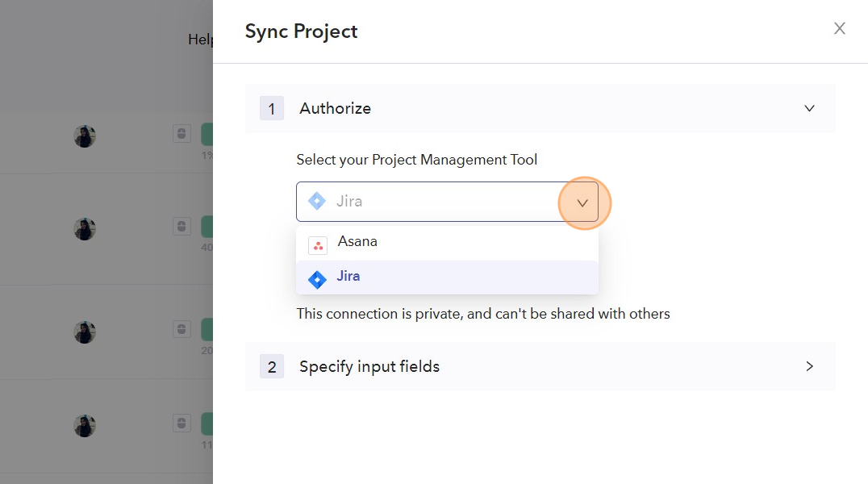Expand the Specify input fields chevron
This screenshot has width=868, height=484.
tap(810, 366)
